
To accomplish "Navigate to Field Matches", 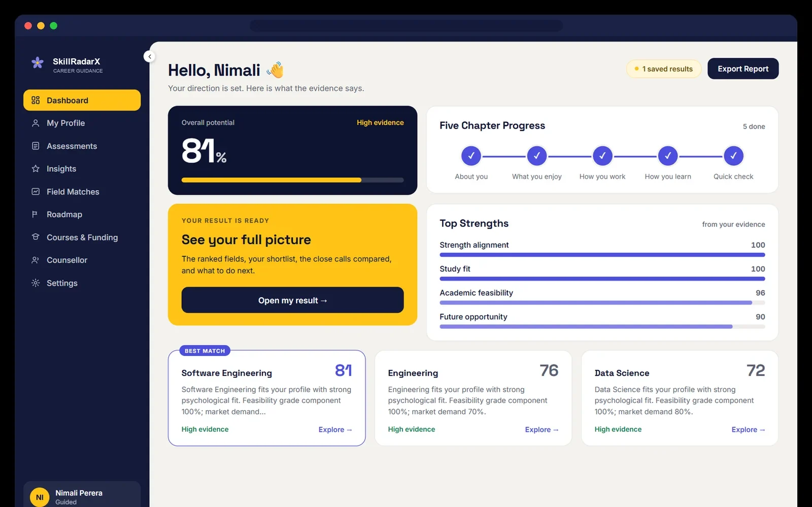I will click(82, 191).
